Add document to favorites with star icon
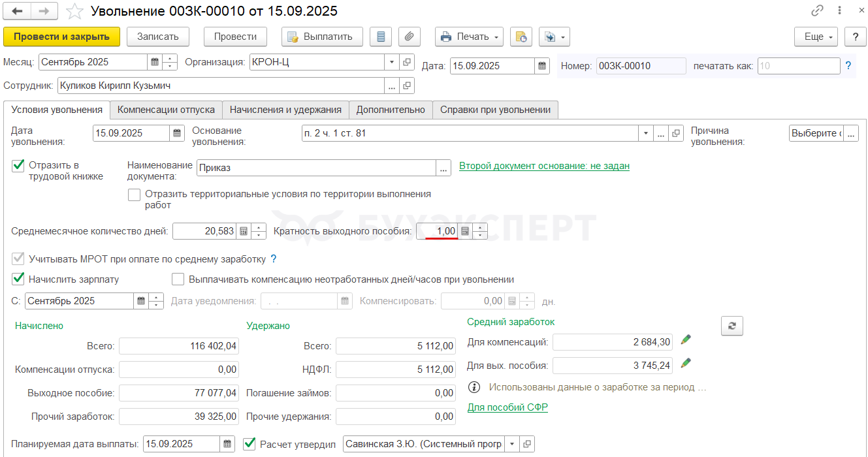The height and width of the screenshot is (457, 868). click(x=75, y=11)
